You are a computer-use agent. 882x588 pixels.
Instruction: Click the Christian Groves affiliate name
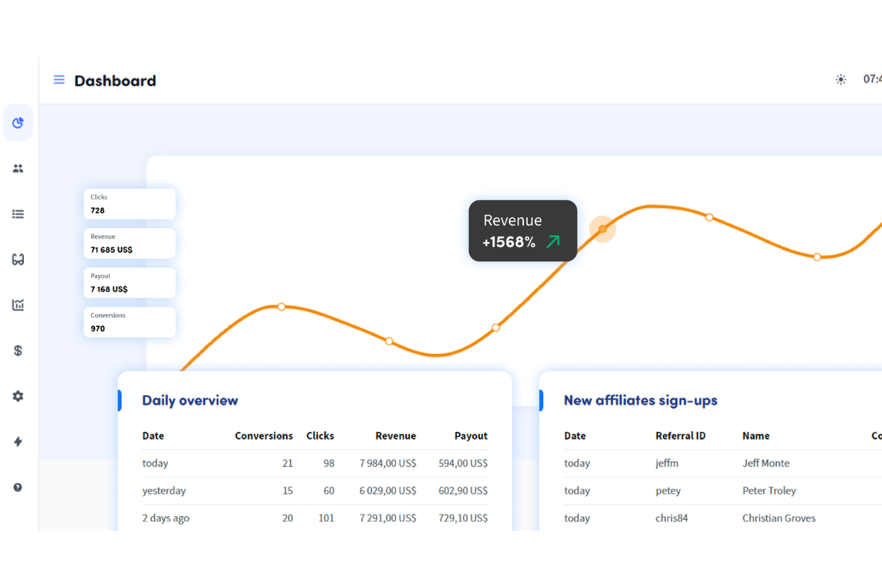point(778,518)
